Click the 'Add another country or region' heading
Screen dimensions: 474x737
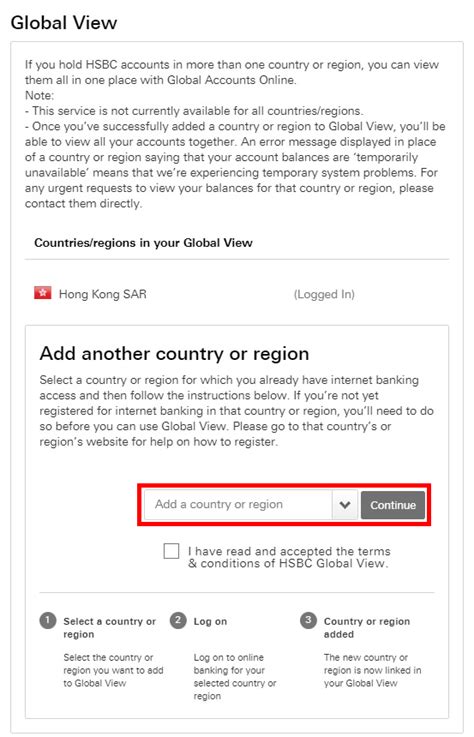coord(174,353)
